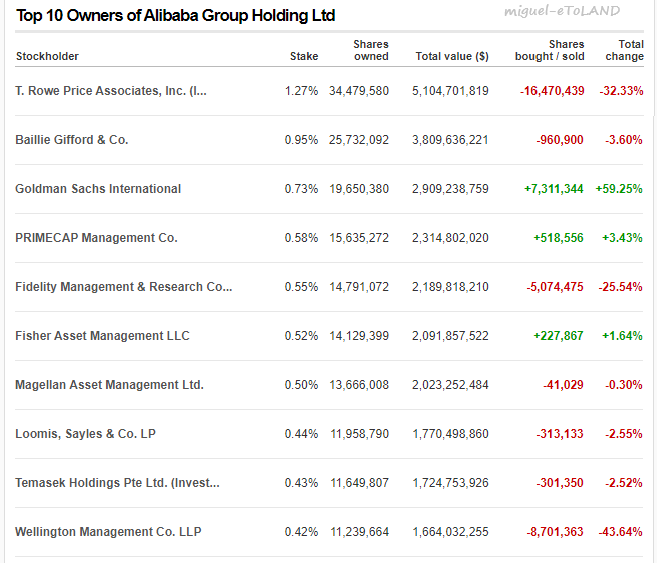
Task: Sort by Shares bought / sold header
Action: (550, 50)
